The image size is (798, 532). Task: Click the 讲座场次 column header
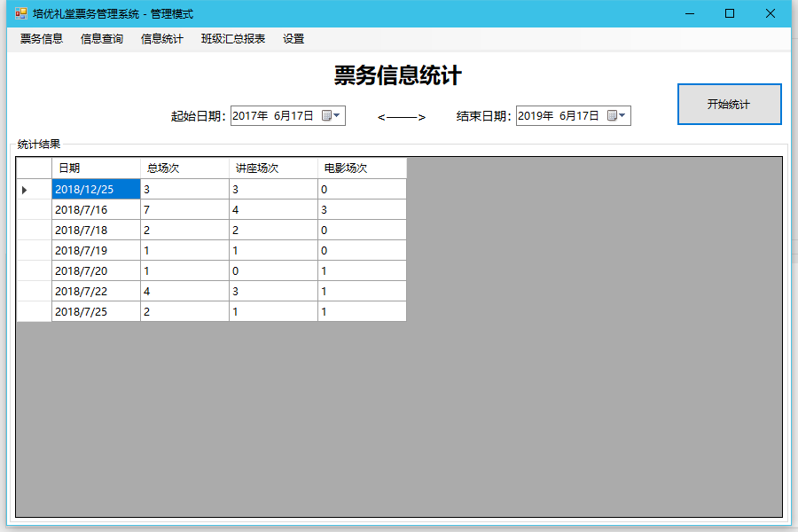point(273,168)
